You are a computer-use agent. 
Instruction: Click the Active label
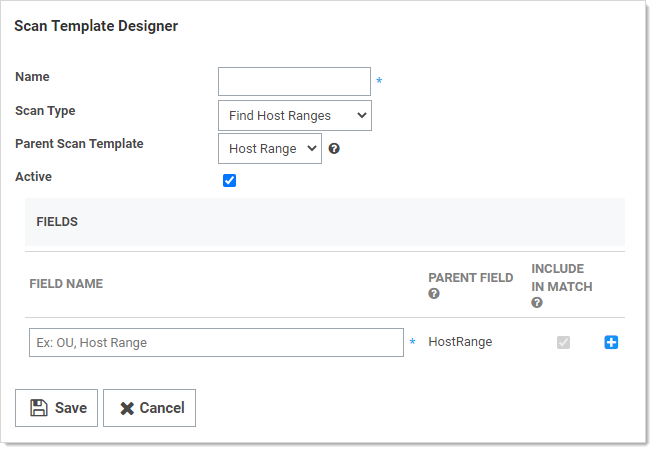point(33,177)
